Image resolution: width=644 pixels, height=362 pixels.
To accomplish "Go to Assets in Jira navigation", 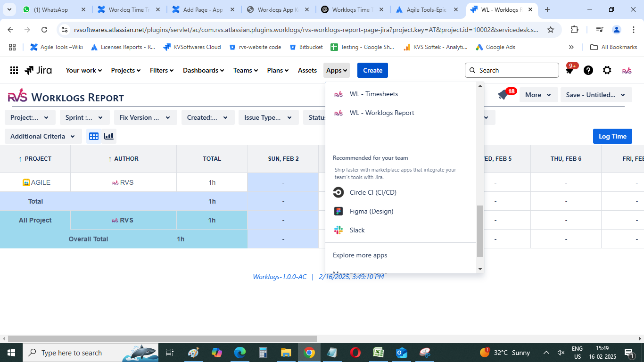I will coord(307,70).
